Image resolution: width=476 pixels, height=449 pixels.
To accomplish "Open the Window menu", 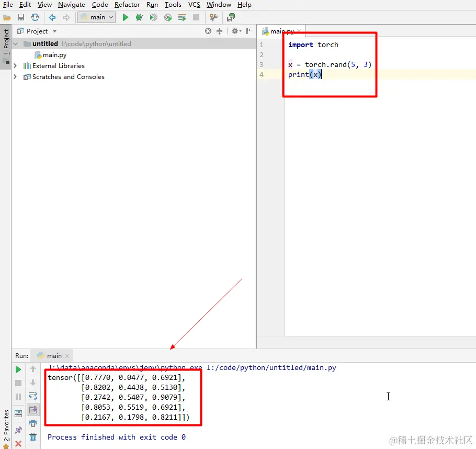I will pyautogui.click(x=219, y=5).
